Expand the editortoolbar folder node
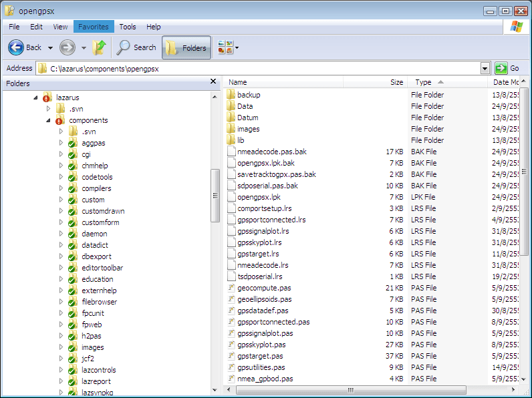532x398 pixels. tap(61, 268)
